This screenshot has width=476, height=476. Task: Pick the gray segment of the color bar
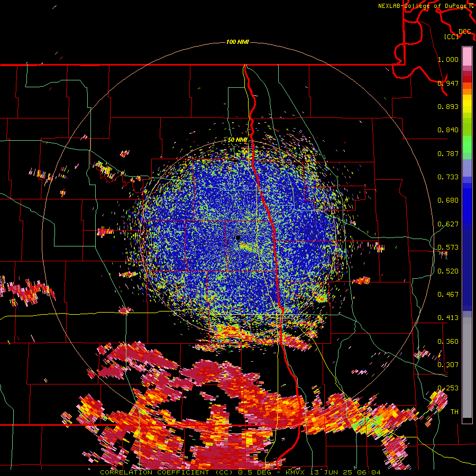click(467, 368)
